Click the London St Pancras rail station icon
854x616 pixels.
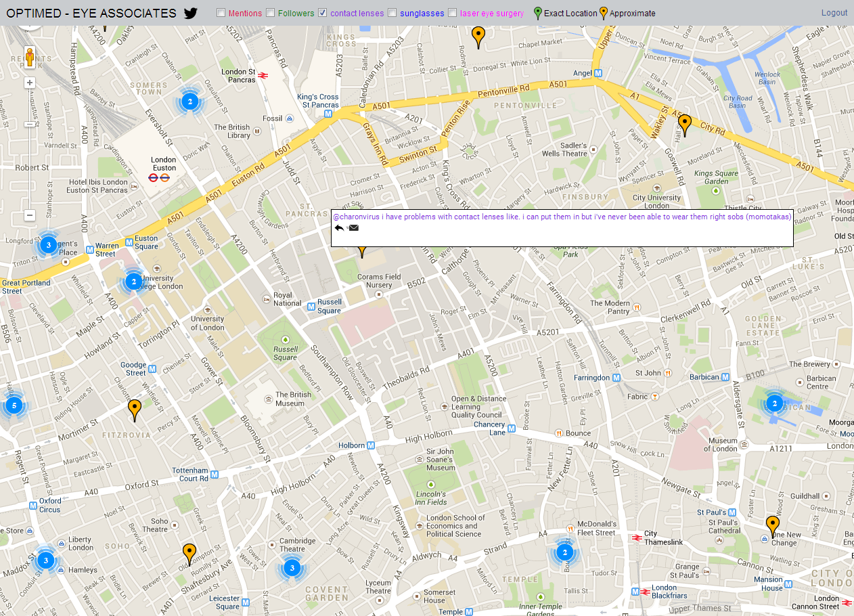click(x=263, y=76)
